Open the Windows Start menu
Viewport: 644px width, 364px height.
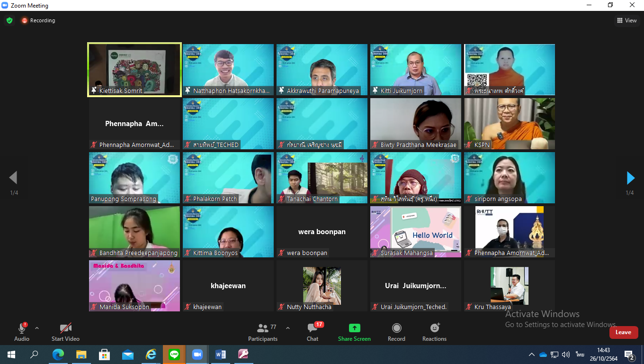11,355
